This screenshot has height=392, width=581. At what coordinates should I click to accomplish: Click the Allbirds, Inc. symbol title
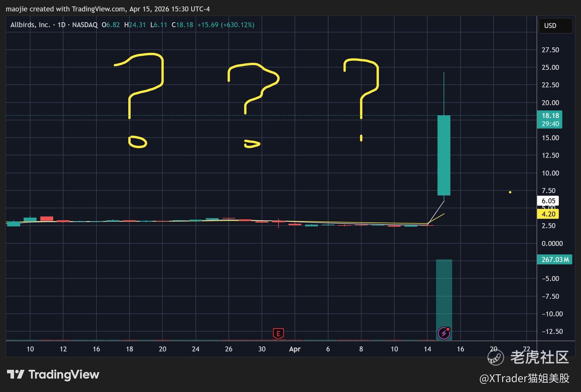coord(30,25)
